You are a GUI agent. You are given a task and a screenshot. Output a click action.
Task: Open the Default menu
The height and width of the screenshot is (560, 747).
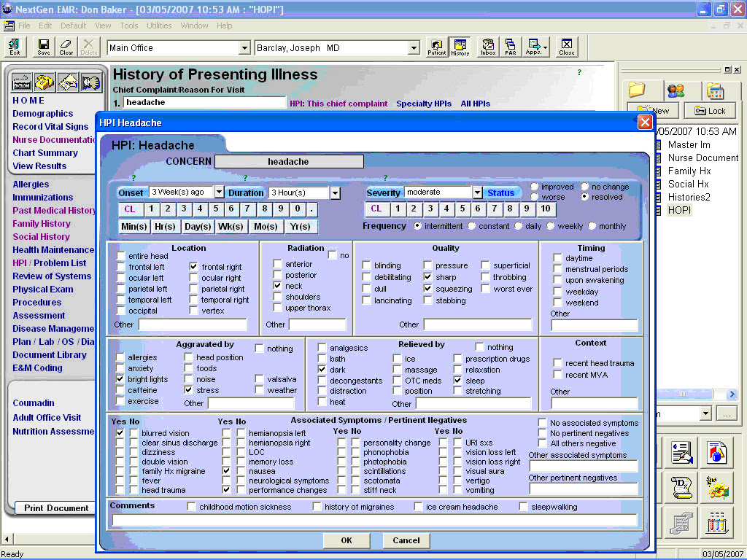pyautogui.click(x=74, y=26)
